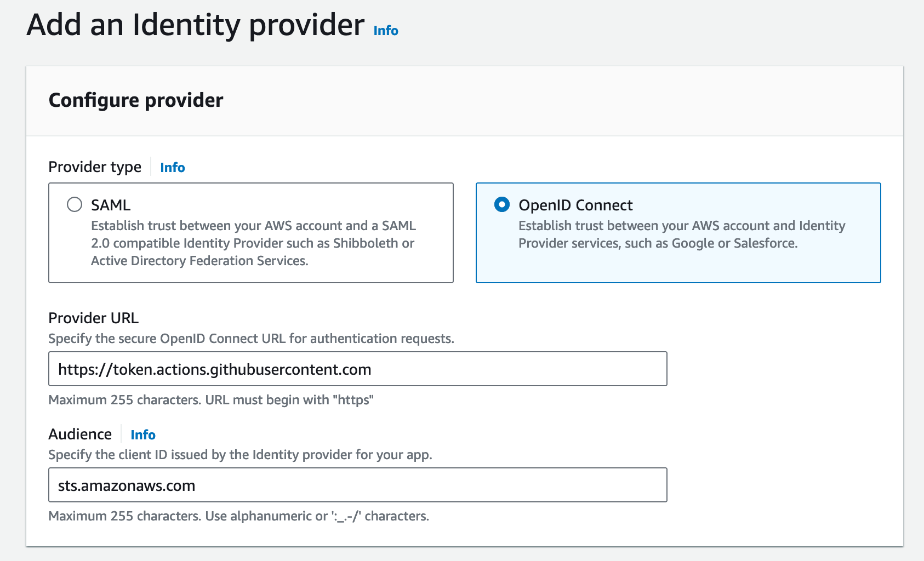Click the Provider type label
The height and width of the screenshot is (561, 924).
(x=94, y=167)
